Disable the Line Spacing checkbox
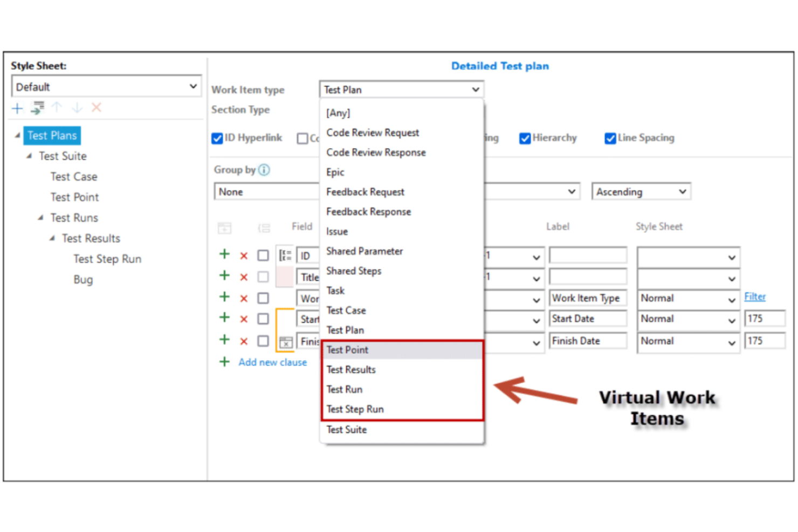798x532 pixels. point(610,139)
